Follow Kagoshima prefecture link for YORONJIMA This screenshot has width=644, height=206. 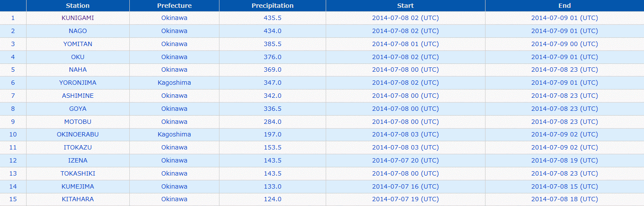(174, 83)
